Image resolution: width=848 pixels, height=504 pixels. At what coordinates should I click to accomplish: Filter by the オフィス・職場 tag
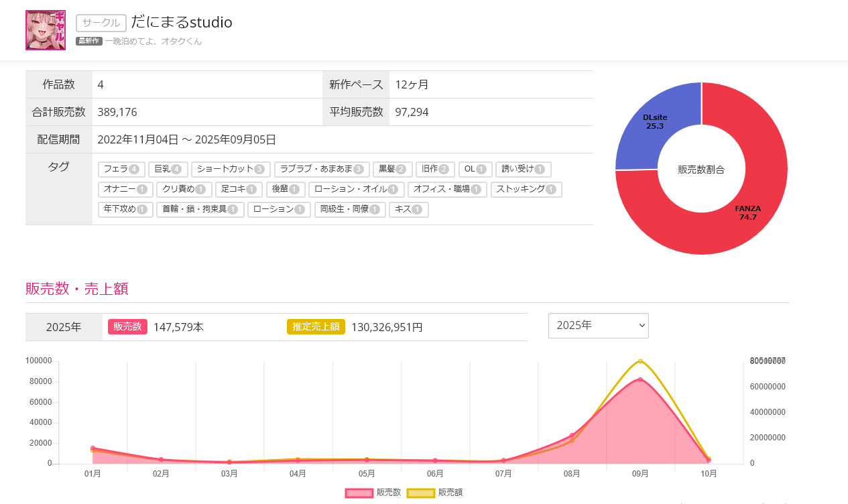point(447,190)
